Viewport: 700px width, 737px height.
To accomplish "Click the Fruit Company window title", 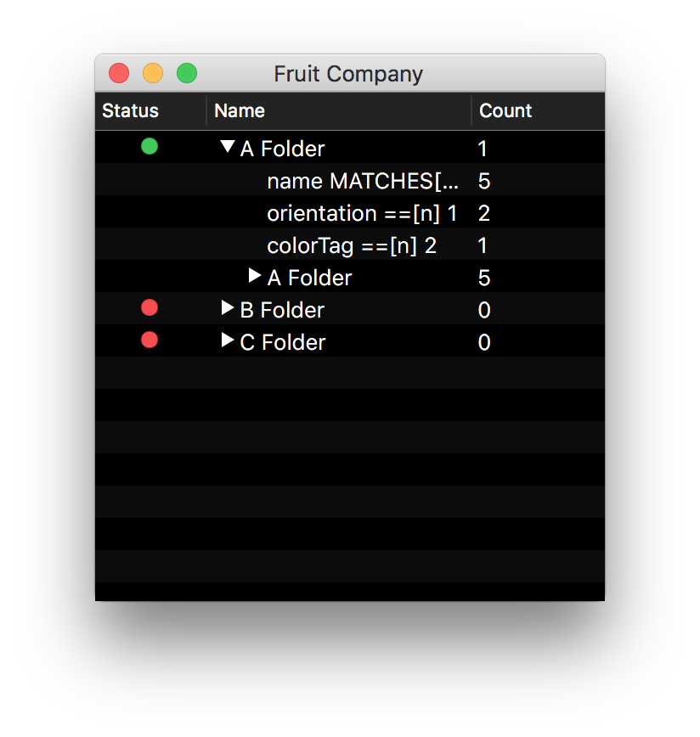I will (348, 74).
